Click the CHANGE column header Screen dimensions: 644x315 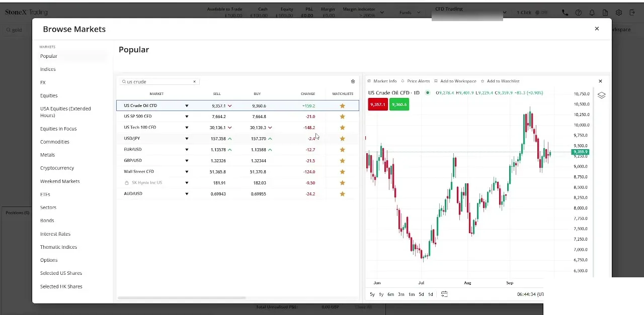[308, 94]
